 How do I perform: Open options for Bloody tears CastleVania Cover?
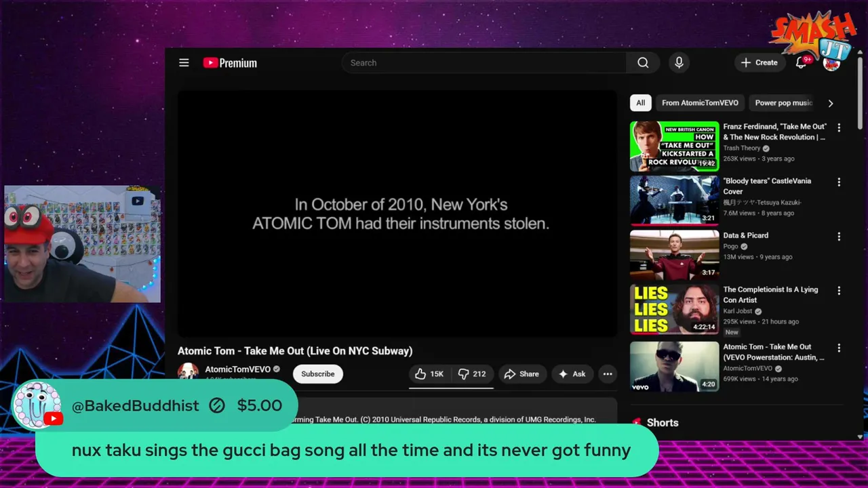pos(839,182)
